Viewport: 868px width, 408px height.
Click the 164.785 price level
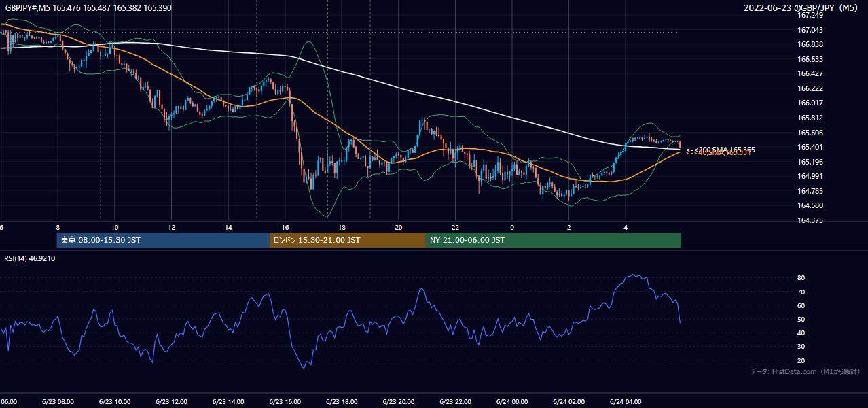pos(810,191)
